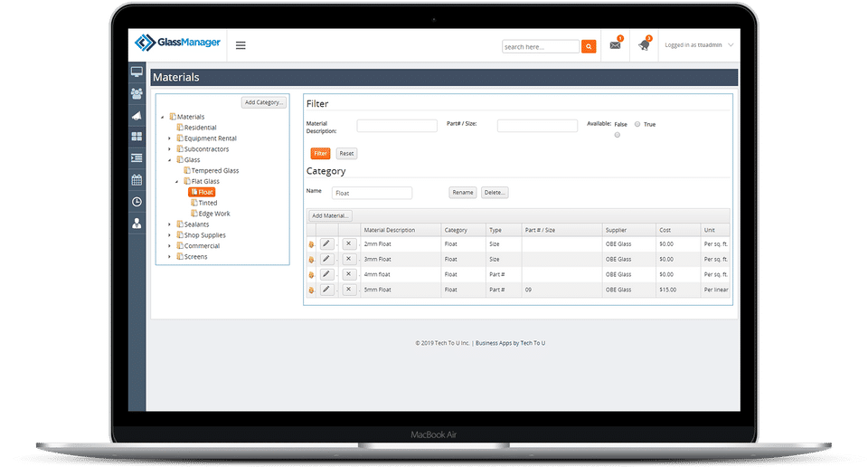Open the hamburger menu toggle
The height and width of the screenshot is (467, 868).
241,45
